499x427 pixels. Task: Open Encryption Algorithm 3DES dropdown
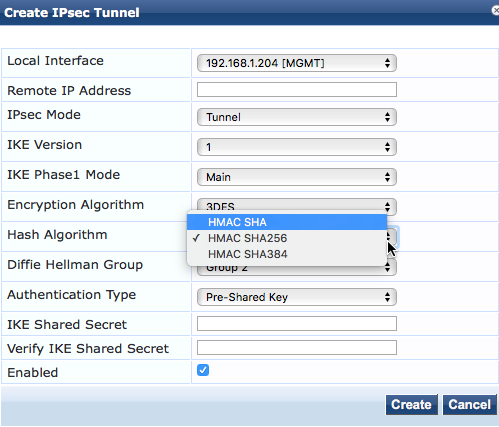pyautogui.click(x=297, y=204)
